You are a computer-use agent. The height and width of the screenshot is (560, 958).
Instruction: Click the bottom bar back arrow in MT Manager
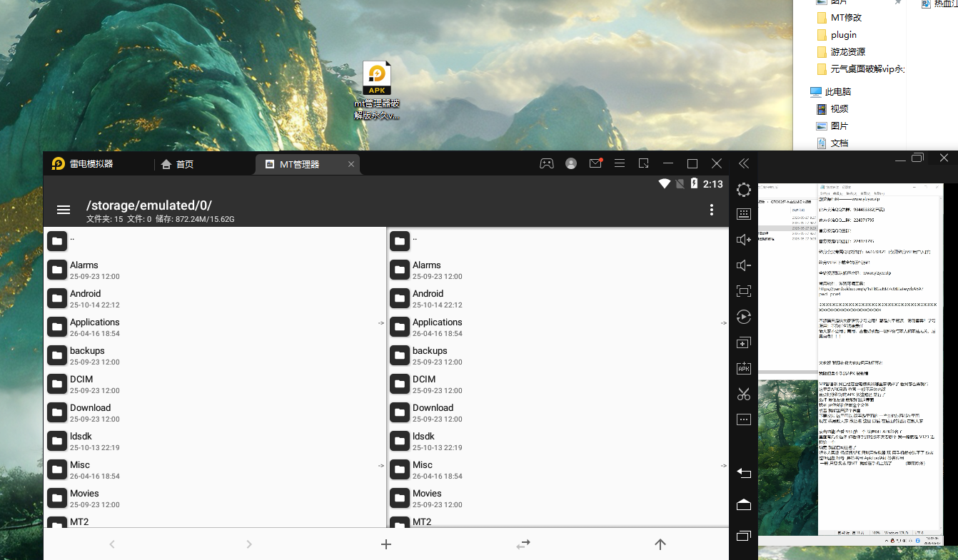pos(112,544)
